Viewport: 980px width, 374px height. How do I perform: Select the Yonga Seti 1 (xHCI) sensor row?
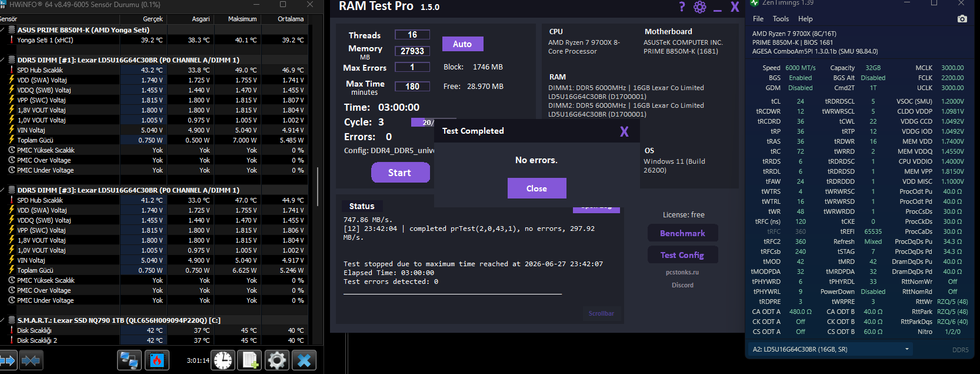point(154,40)
